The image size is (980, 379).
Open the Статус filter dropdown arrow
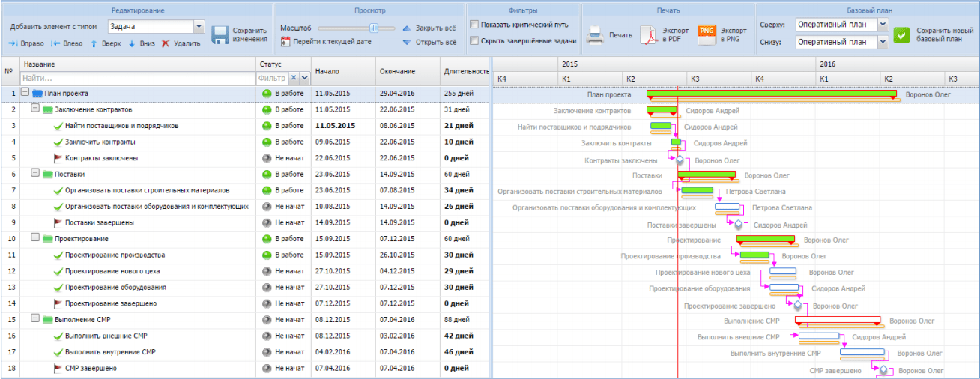pyautogui.click(x=304, y=77)
